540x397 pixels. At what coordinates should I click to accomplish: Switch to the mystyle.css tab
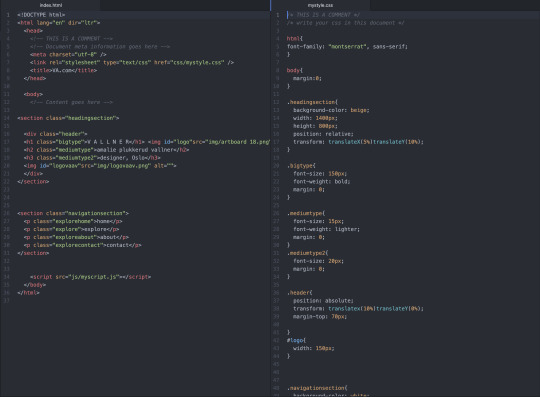click(x=320, y=5)
